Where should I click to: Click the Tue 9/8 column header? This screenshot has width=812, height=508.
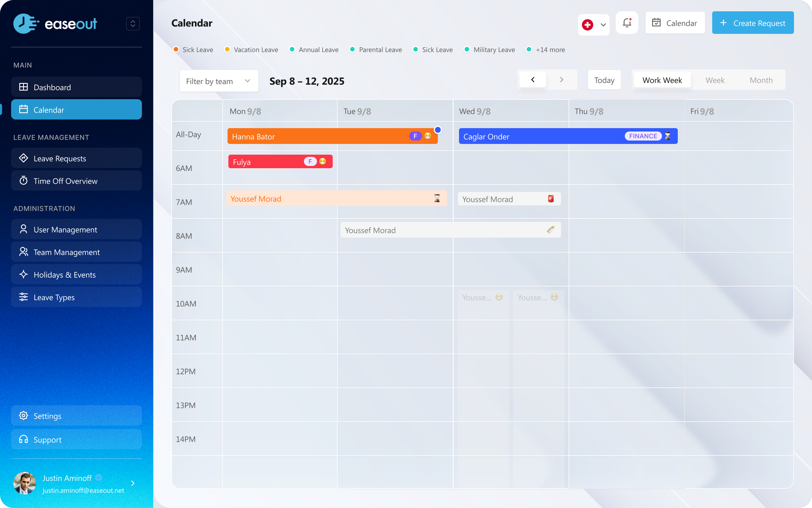point(395,111)
